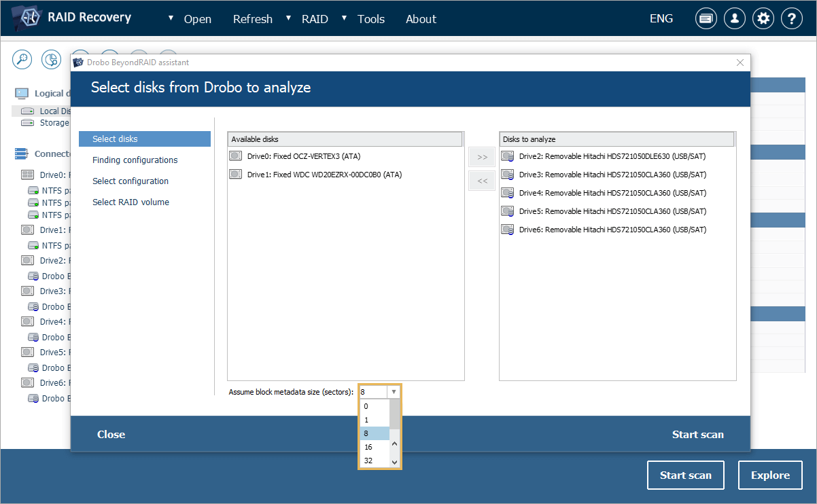Open the log viewer icon in top bar
The height and width of the screenshot is (504, 817).
706,19
